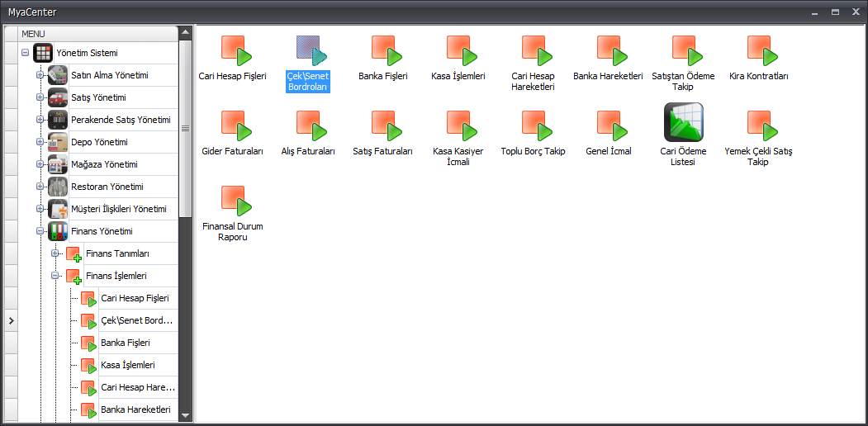The height and width of the screenshot is (426, 868).
Task: Click the Yönetim Sistemi label
Action: coord(87,53)
